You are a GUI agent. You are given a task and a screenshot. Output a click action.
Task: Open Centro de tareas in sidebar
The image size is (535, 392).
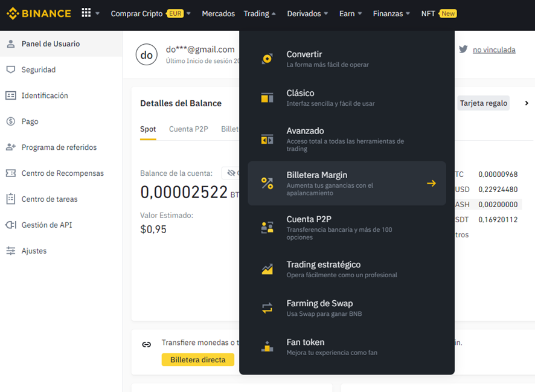[x=62, y=199]
